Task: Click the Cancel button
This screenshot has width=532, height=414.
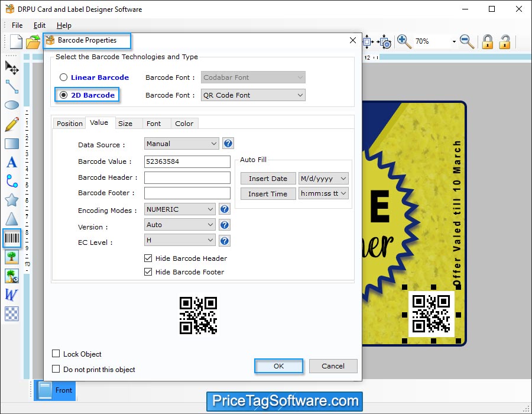Action: [333, 366]
